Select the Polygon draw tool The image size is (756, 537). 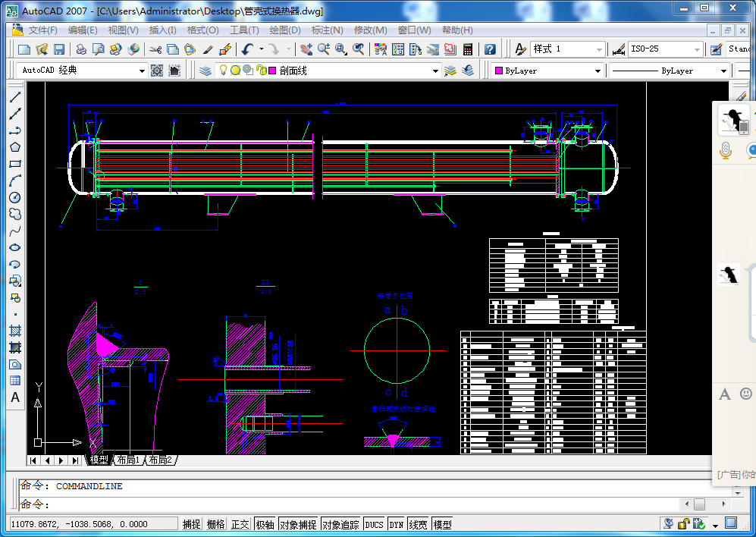(x=14, y=147)
